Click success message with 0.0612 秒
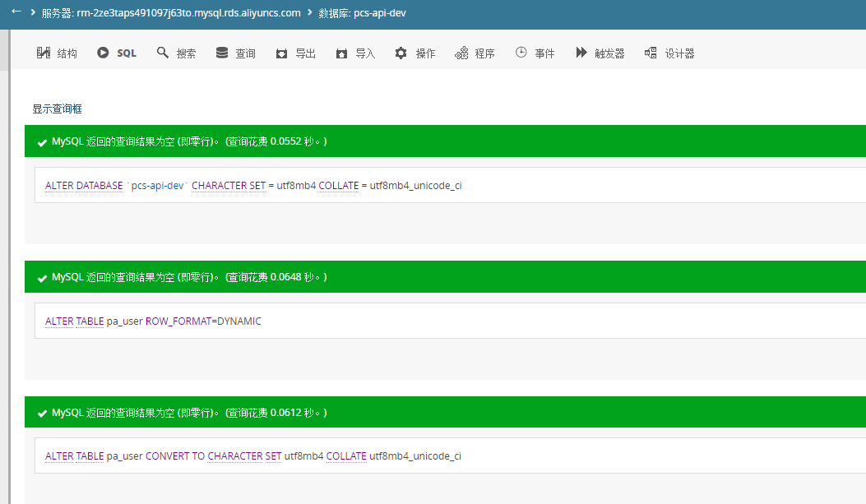The height and width of the screenshot is (504, 866). point(445,413)
